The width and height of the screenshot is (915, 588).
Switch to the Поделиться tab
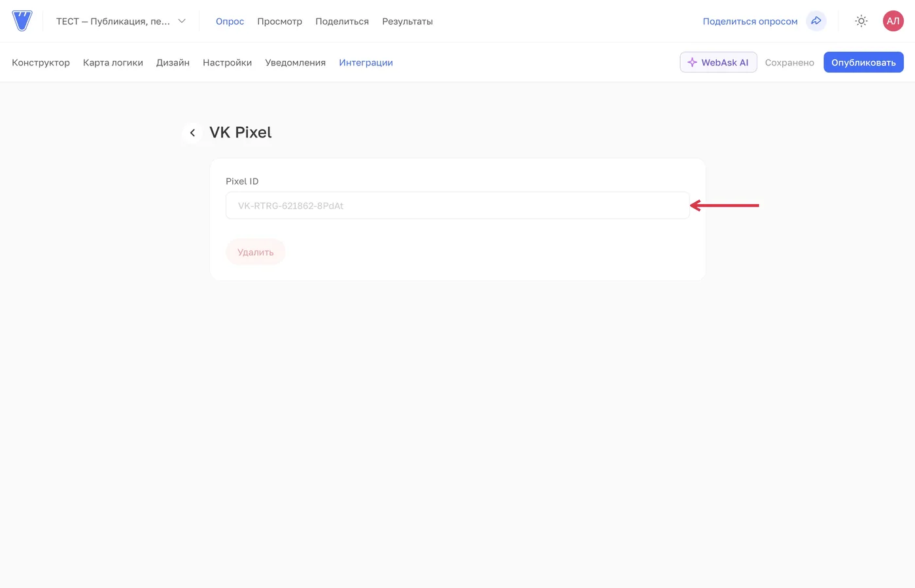[x=342, y=22]
